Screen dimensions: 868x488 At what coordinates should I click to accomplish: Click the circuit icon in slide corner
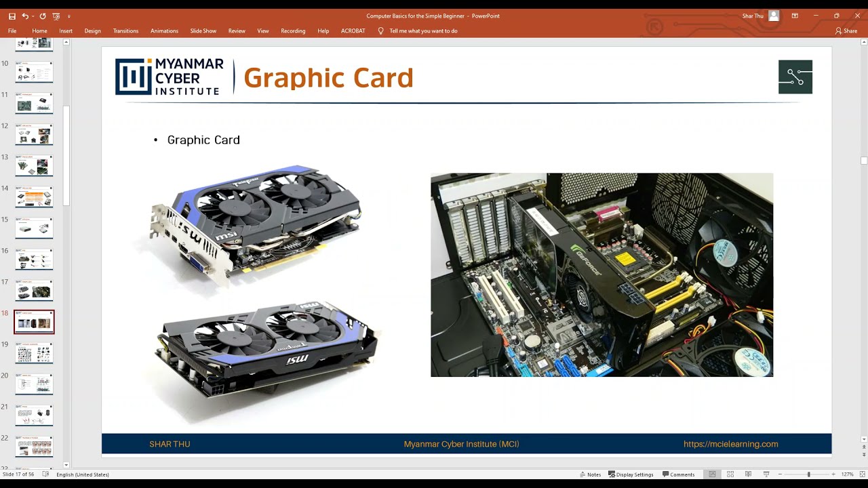795,77
